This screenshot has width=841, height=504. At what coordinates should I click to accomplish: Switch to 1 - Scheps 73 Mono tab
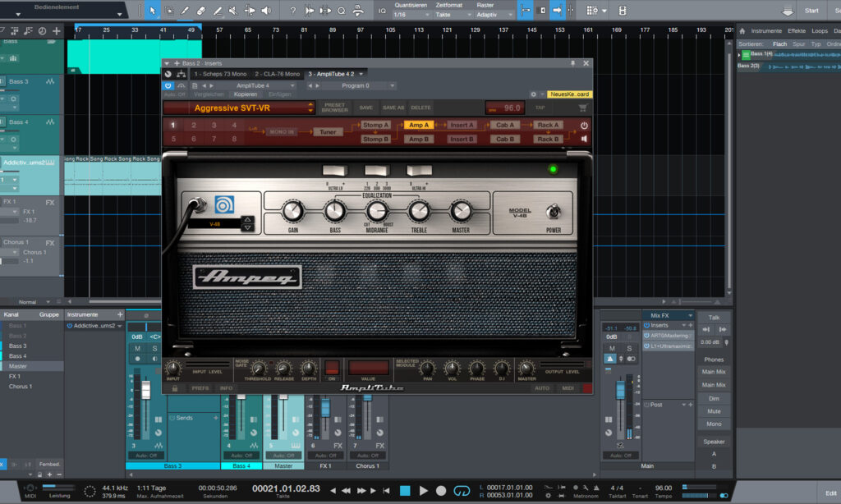pyautogui.click(x=220, y=74)
